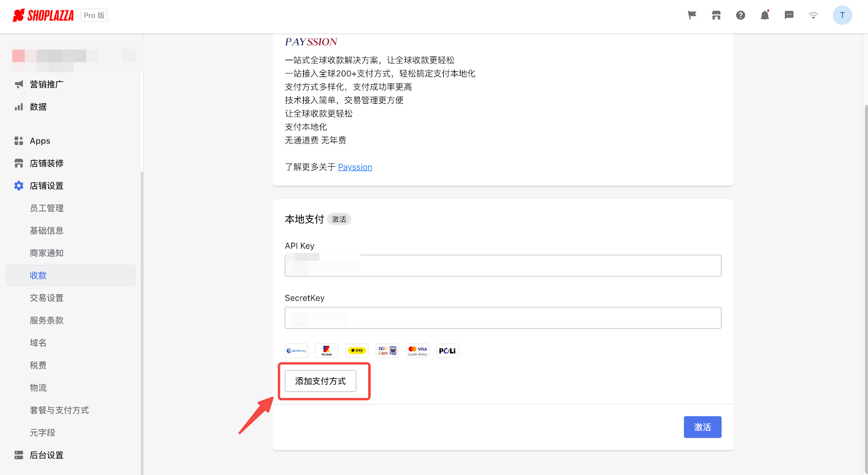
Task: Click the sidebar vertical scrollbar
Action: (142, 323)
